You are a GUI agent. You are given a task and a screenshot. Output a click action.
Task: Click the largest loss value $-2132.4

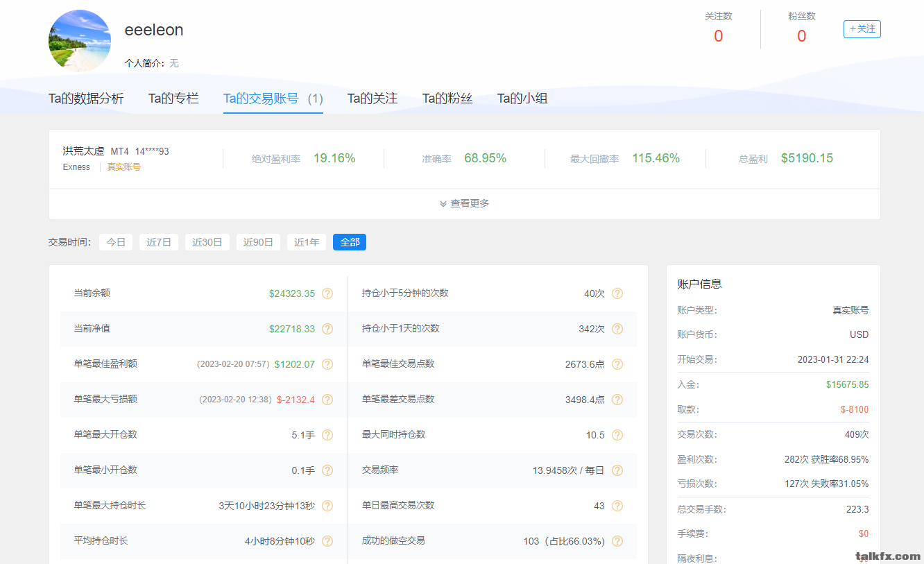pyautogui.click(x=296, y=400)
